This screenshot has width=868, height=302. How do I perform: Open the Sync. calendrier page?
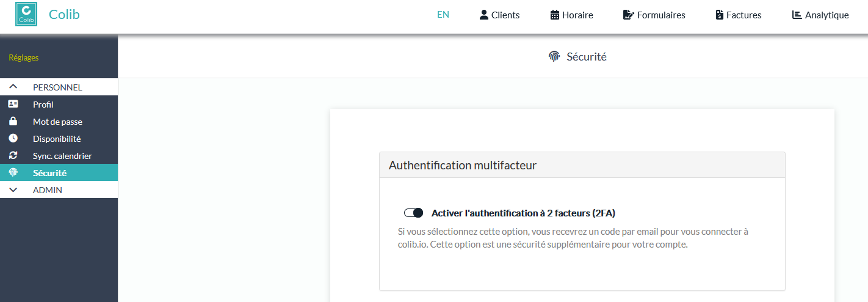(x=59, y=156)
